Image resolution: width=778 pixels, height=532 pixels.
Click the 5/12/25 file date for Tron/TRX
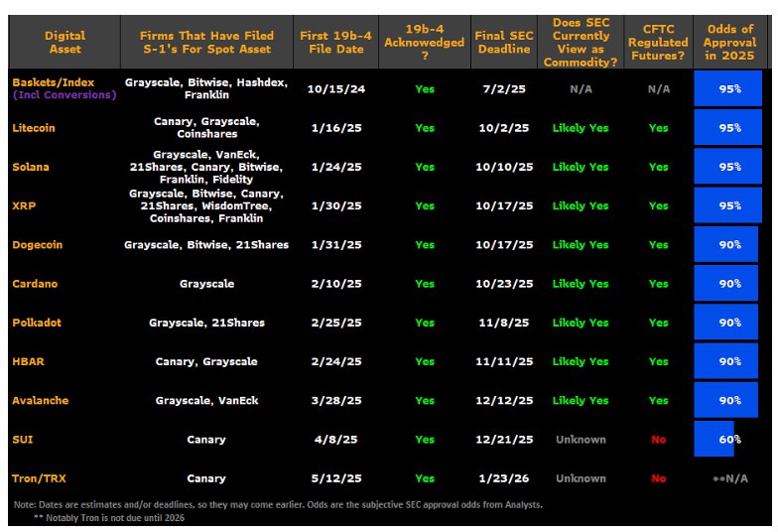point(336,478)
